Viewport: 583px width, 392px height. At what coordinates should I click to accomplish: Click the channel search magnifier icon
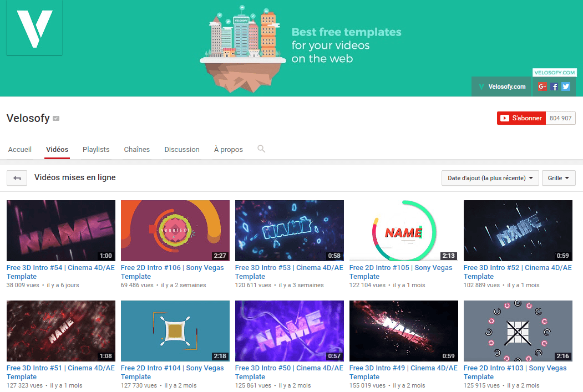(261, 149)
